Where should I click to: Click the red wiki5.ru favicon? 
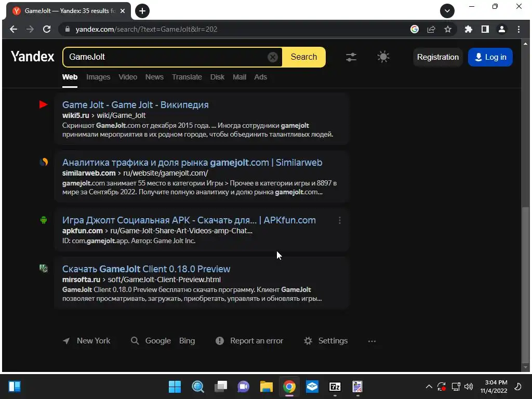tap(44, 104)
